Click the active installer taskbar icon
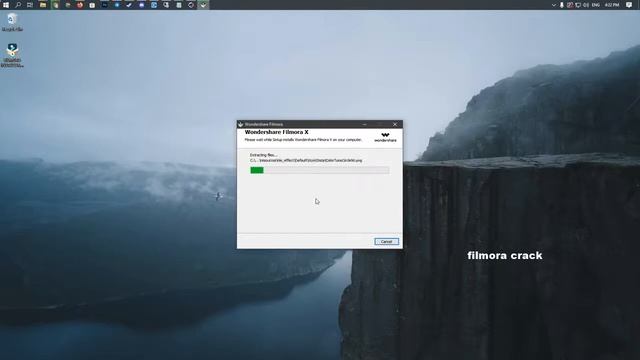640x360 pixels. click(203, 5)
